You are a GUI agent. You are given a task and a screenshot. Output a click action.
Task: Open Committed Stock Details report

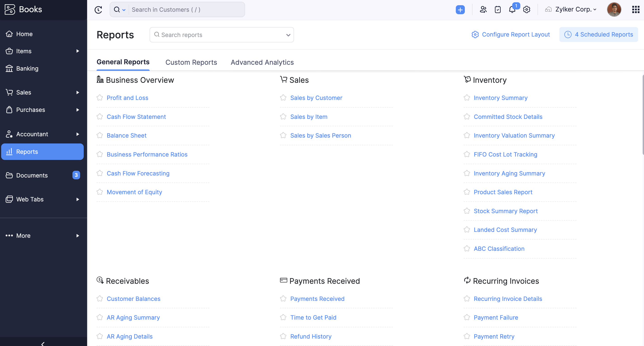(508, 117)
